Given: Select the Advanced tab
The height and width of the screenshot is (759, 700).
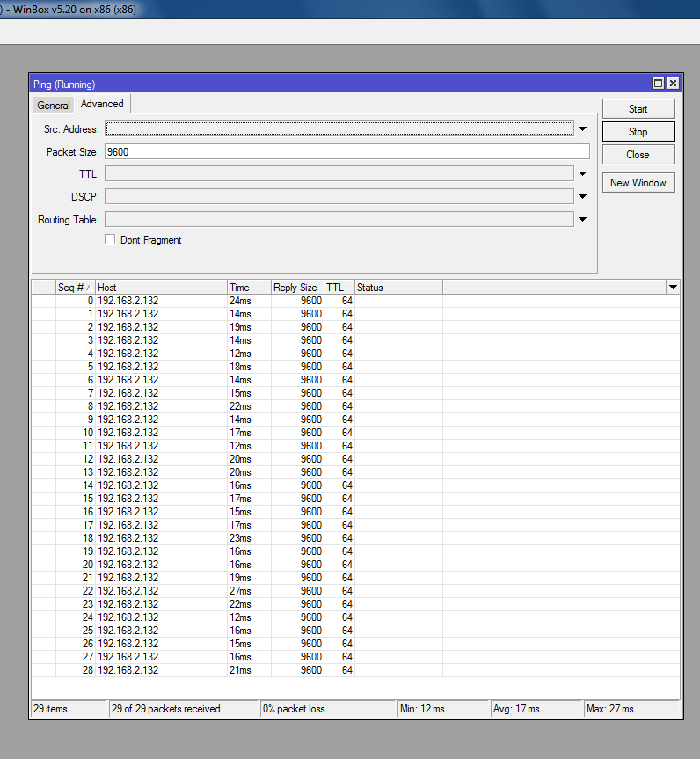Looking at the screenshot, I should click(102, 104).
